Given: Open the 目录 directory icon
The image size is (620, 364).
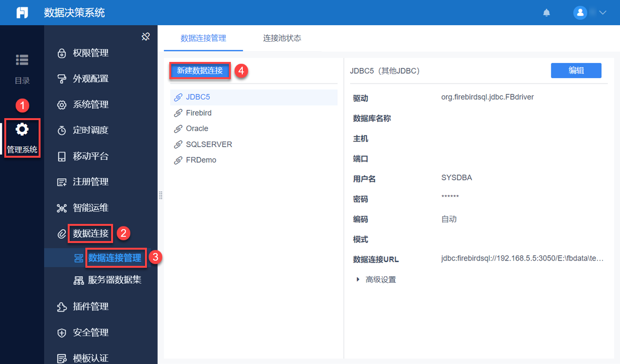Looking at the screenshot, I should (22, 60).
